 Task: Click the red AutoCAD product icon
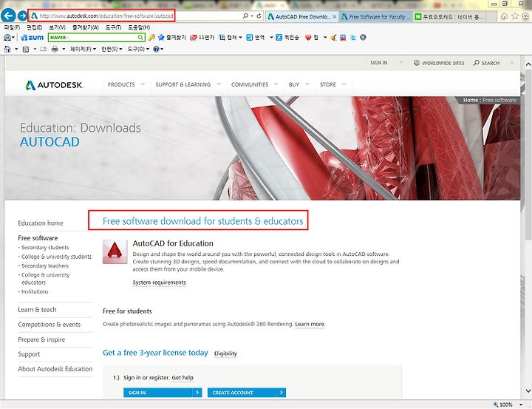tap(115, 251)
